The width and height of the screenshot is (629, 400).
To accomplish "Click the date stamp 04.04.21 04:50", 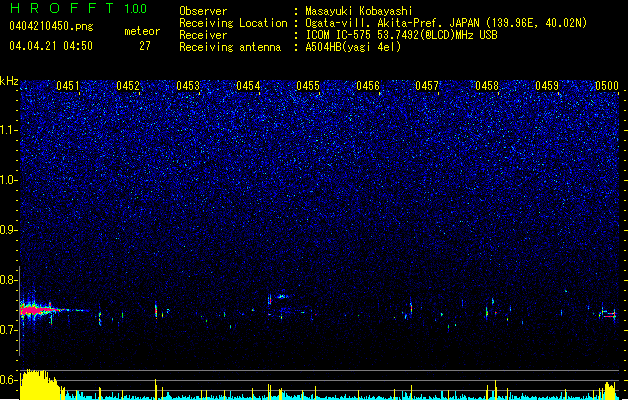I will click(51, 46).
